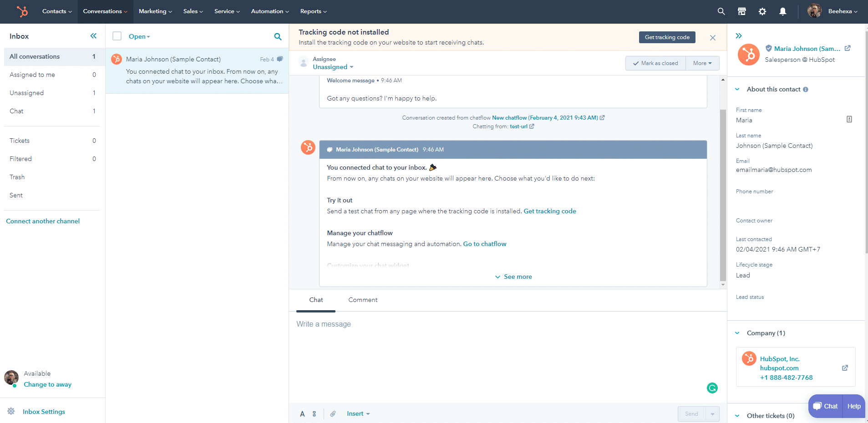
Task: Open the test-url external link icon
Action: [x=532, y=126]
